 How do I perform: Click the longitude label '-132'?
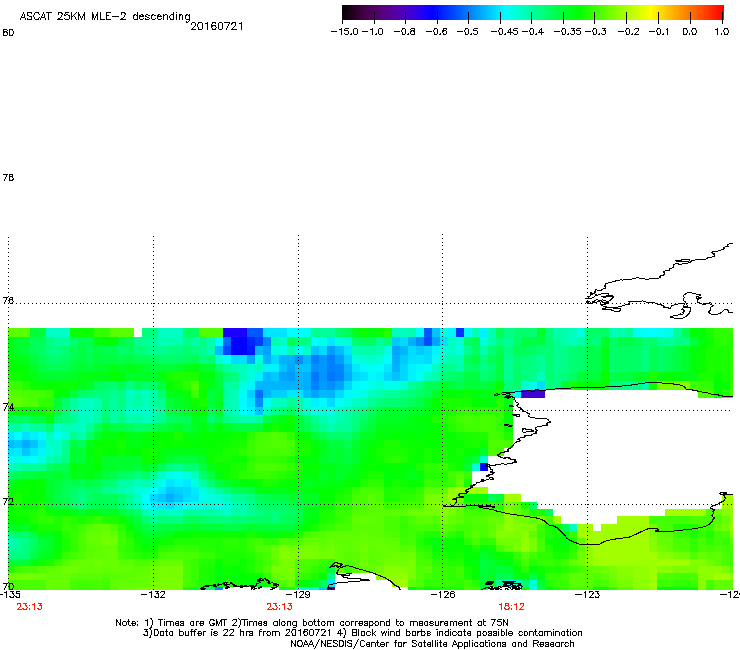[153, 594]
